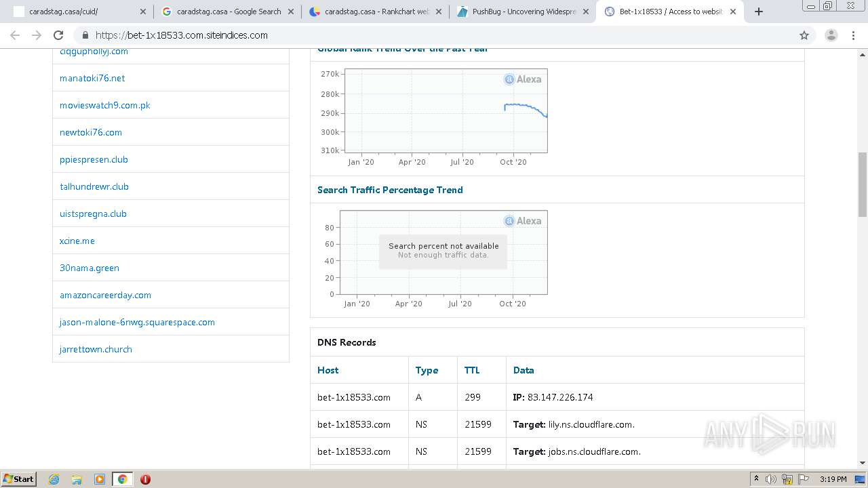Click the red Opera-style taskbar icon
868x488 pixels.
tap(145, 479)
